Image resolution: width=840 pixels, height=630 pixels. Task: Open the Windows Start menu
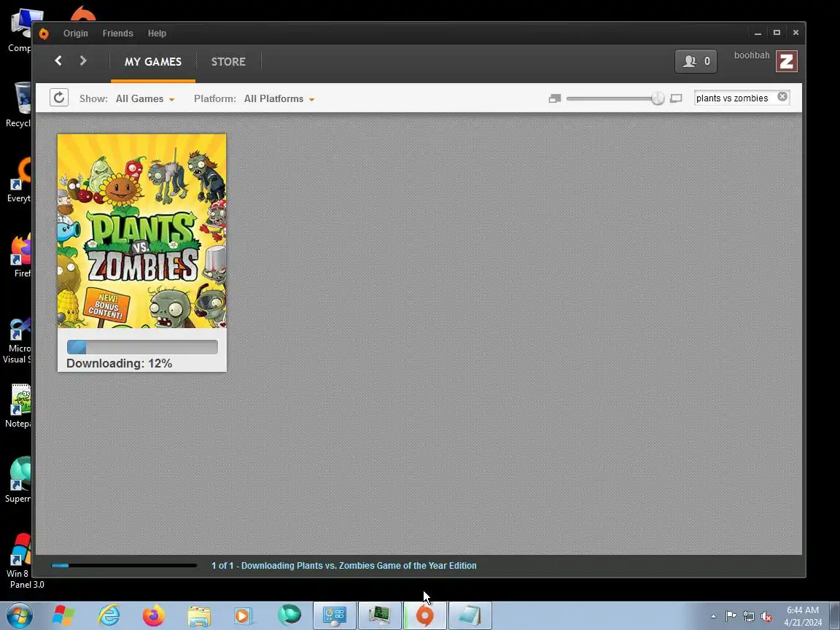click(19, 615)
